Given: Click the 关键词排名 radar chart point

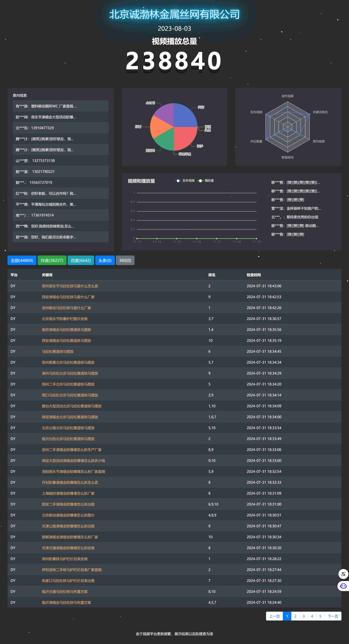Looking at the screenshot, I should click(310, 114).
